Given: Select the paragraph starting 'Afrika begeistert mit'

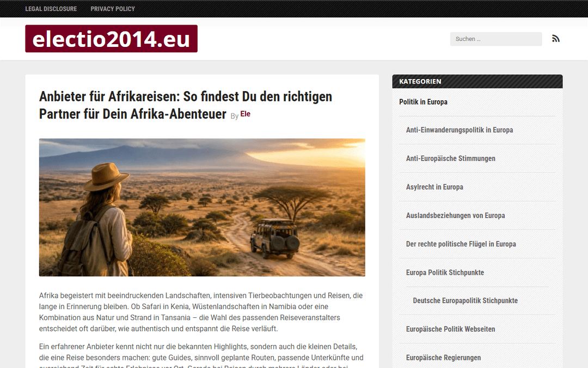Looking at the screenshot, I should 201,312.
